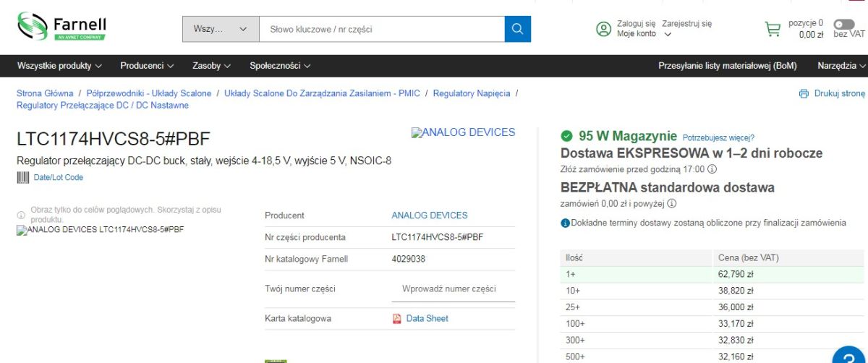Screen dimensions: 868x363
Task: Open Regulatory Napięcia breadcrumb
Action: click(x=472, y=93)
